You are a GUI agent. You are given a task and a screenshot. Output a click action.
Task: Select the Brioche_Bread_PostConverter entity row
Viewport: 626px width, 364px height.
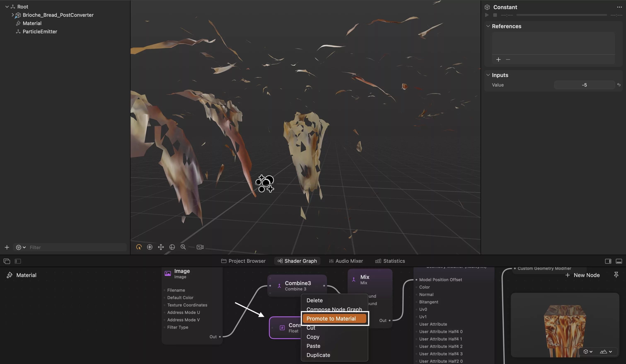pyautogui.click(x=58, y=15)
